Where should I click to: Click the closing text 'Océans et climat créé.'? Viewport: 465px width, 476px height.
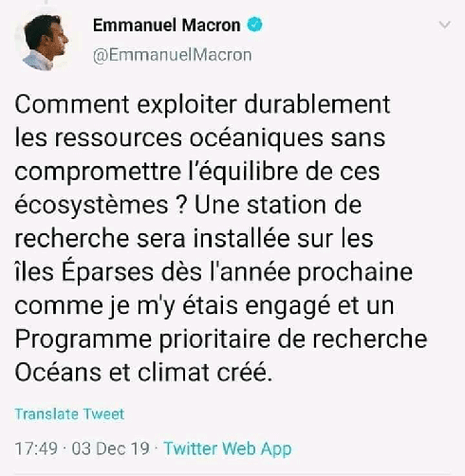[x=143, y=373]
